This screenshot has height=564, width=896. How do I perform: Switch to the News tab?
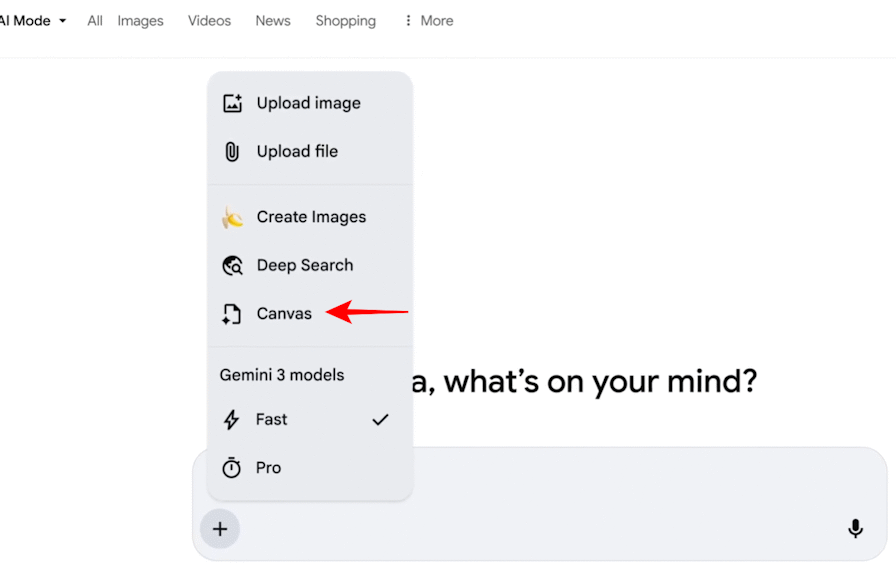coord(273,21)
